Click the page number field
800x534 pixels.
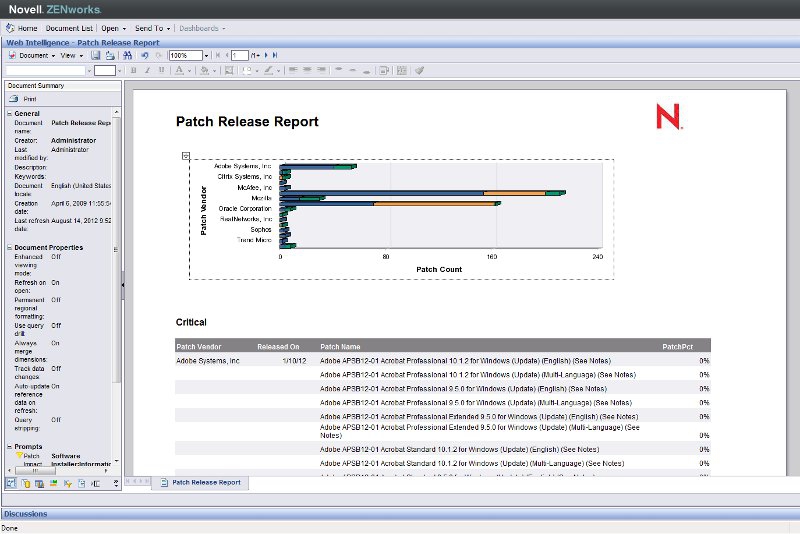coord(239,55)
